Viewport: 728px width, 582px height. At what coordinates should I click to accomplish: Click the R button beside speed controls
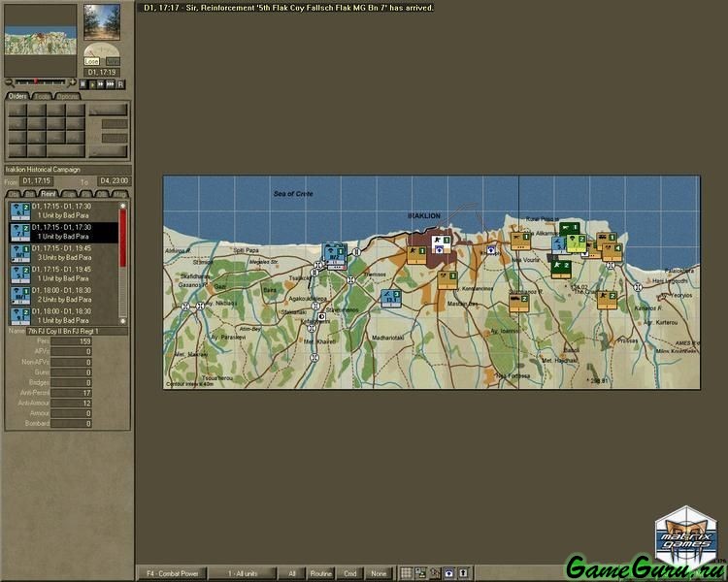click(120, 84)
